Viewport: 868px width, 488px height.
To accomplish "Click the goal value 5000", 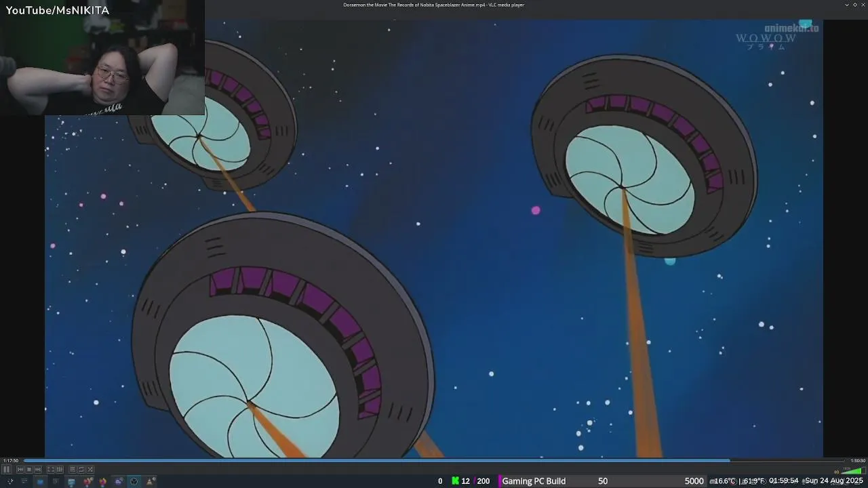I will (694, 481).
